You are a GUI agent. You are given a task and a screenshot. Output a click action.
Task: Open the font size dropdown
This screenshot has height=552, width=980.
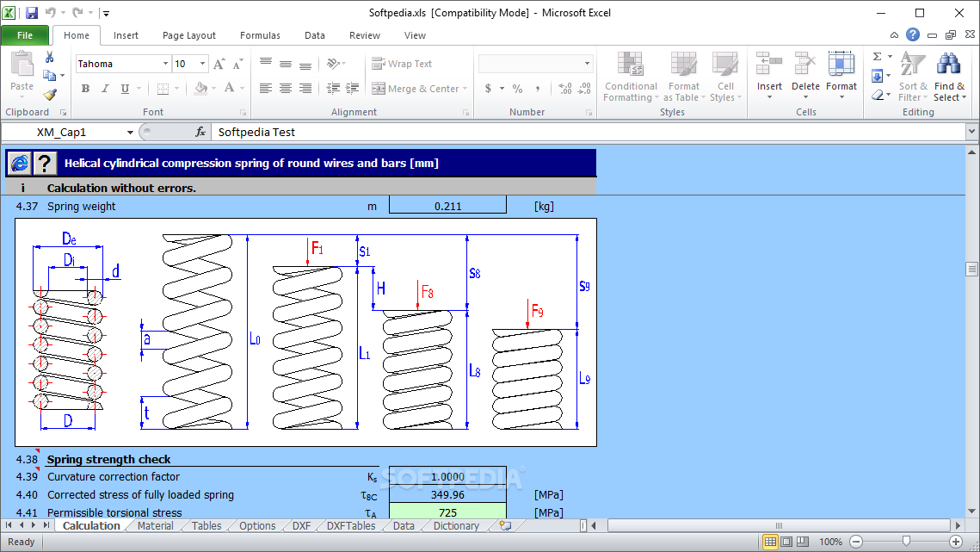point(202,64)
